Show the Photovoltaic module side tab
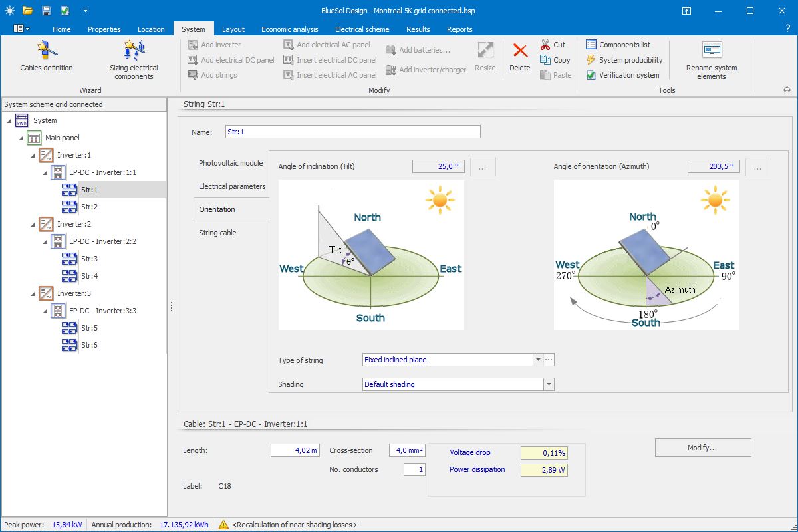The image size is (798, 532). (231, 163)
